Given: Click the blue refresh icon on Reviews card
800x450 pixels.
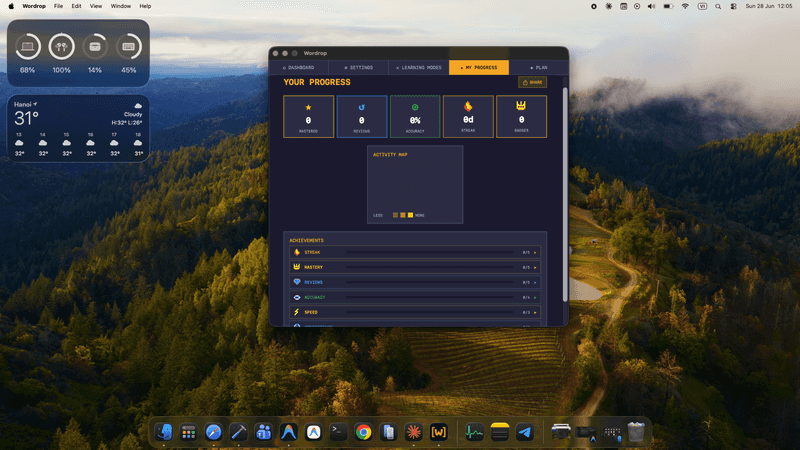Looking at the screenshot, I should pos(362,107).
